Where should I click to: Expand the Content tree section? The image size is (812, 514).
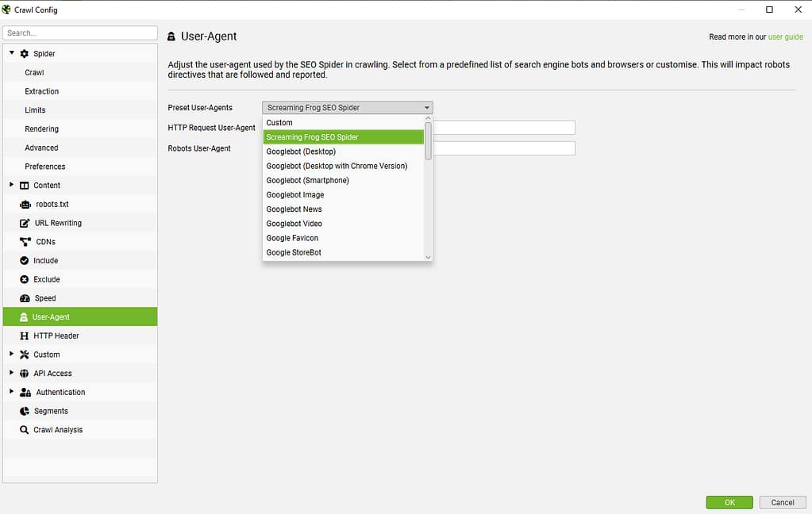coord(11,185)
